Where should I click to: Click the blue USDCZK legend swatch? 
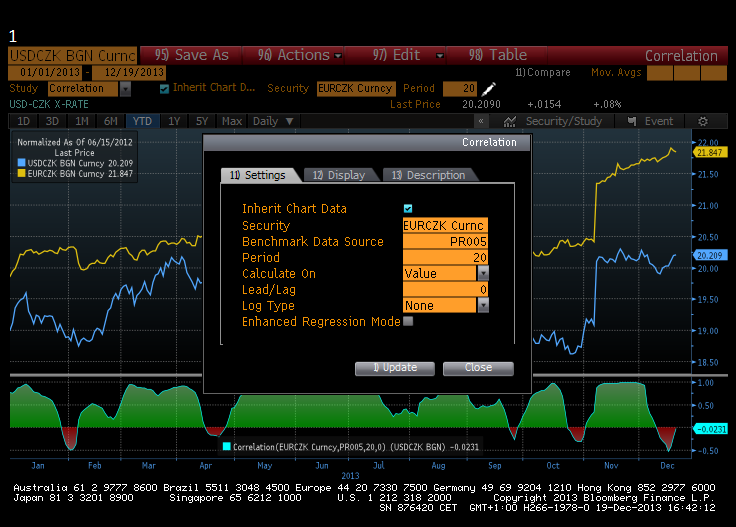(x=21, y=163)
